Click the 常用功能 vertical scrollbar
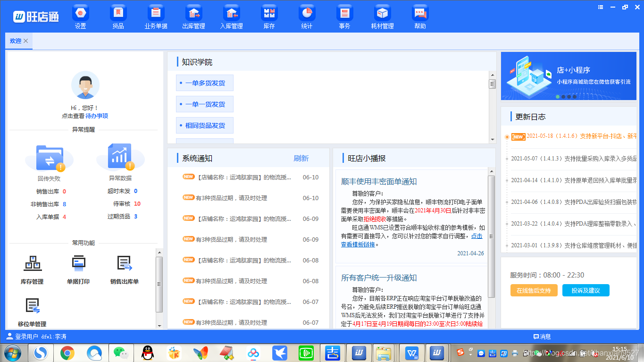This screenshot has width=644, height=362. click(159, 285)
